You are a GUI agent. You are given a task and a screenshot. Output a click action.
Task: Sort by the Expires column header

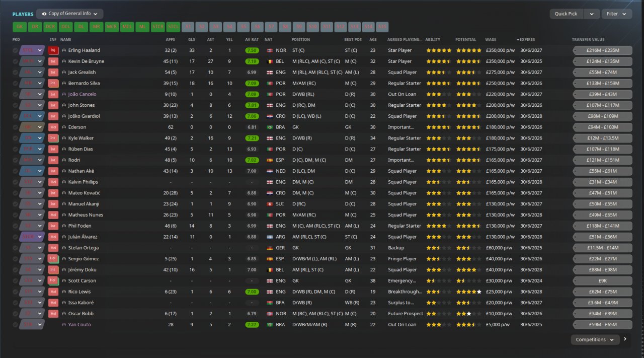tap(527, 39)
